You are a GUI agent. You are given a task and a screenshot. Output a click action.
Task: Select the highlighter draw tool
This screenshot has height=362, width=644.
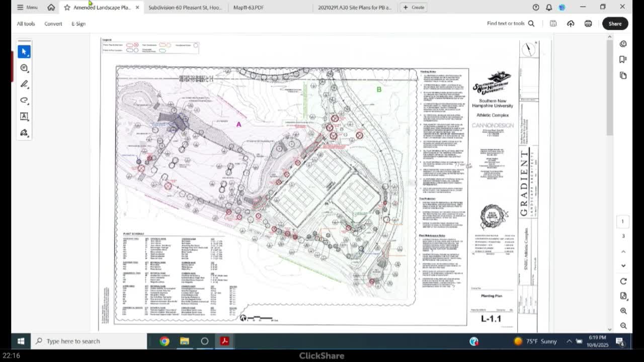tap(24, 84)
